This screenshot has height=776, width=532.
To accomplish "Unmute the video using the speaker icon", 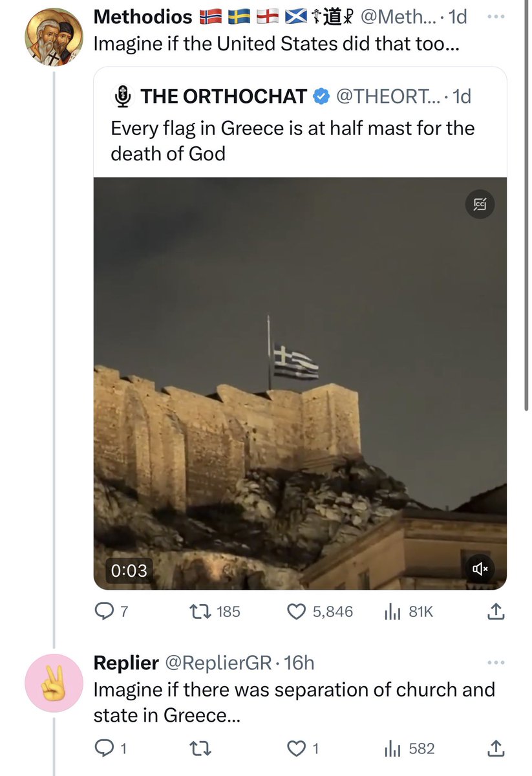I will (480, 569).
